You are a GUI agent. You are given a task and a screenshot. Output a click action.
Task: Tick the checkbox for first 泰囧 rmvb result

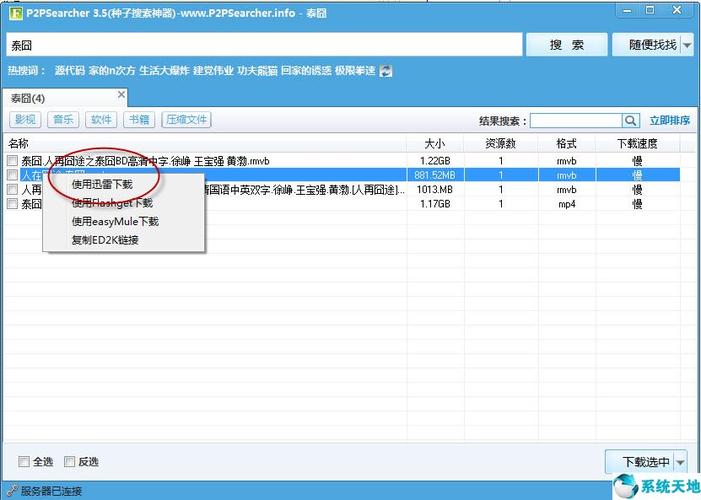12,160
